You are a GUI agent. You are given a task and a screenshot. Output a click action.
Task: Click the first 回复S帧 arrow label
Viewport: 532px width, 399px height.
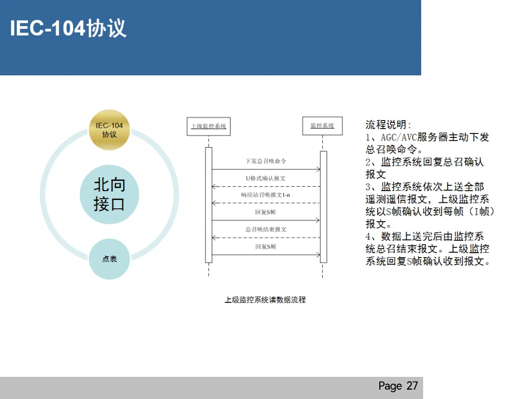click(x=266, y=213)
